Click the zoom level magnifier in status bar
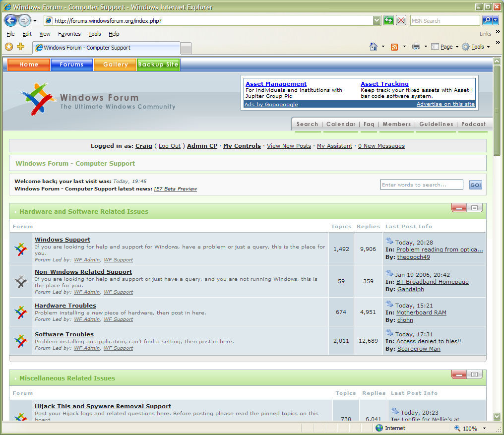504x435 pixels. (457, 428)
